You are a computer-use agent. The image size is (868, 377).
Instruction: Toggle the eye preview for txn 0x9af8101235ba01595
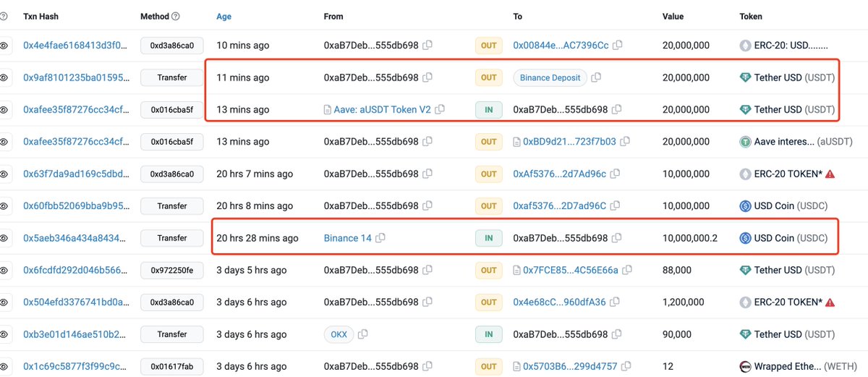coord(4,77)
